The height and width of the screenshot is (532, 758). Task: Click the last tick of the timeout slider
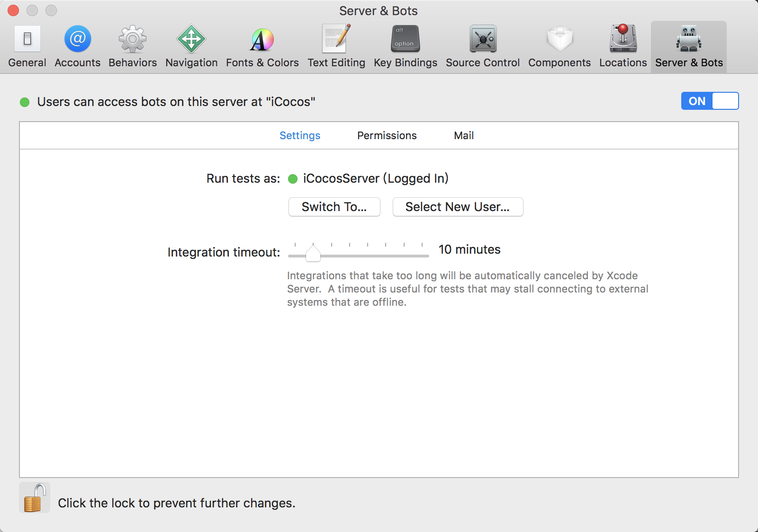422,245
